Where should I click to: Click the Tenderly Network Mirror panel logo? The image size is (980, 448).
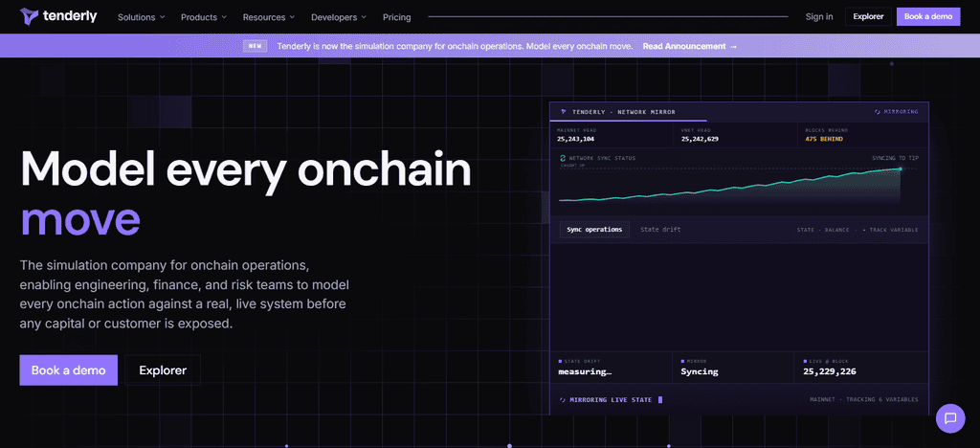pyautogui.click(x=564, y=112)
